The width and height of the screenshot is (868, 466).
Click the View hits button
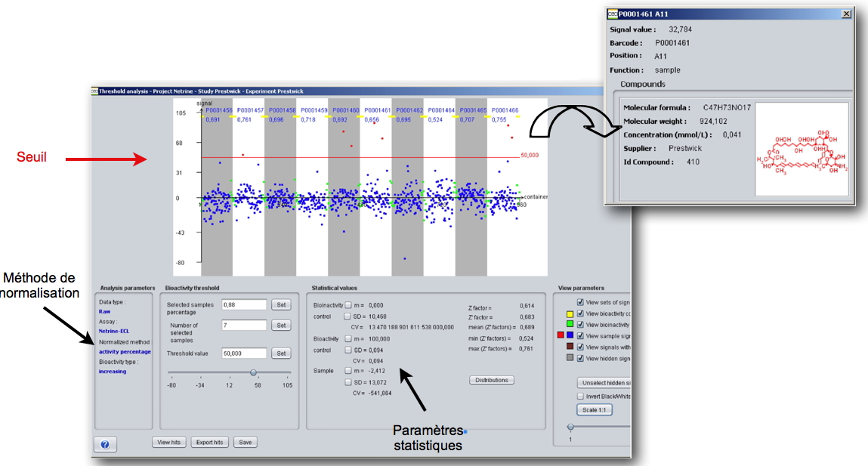click(168, 442)
